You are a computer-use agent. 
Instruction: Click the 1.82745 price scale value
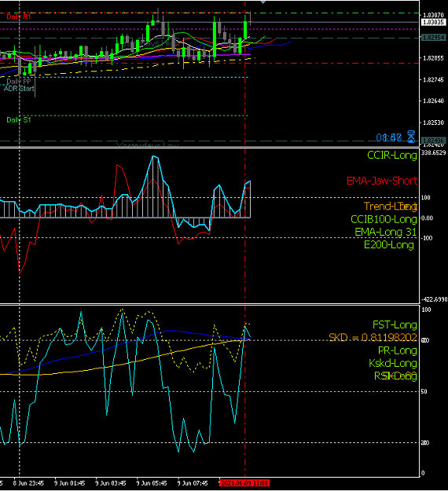[433, 80]
